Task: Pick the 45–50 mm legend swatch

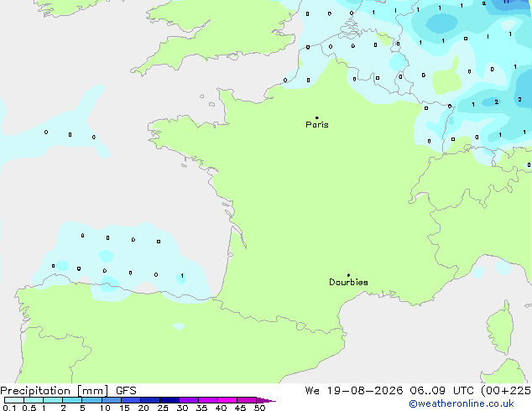Action: [247, 400]
